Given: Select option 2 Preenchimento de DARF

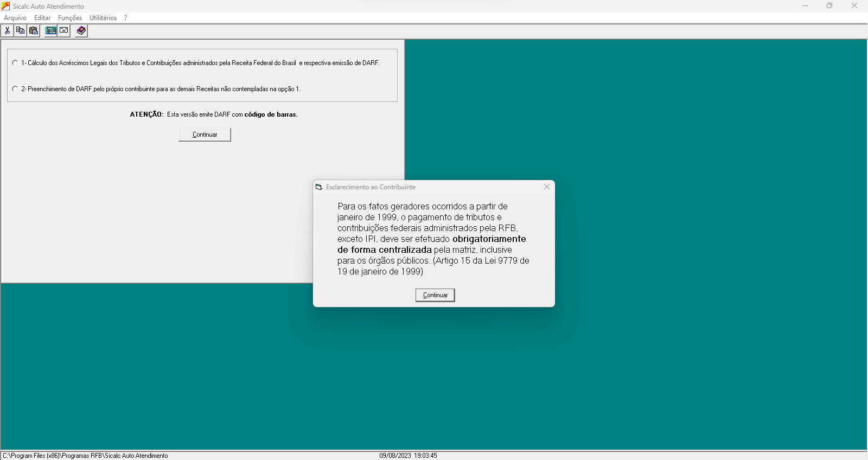Looking at the screenshot, I should [x=156, y=89].
